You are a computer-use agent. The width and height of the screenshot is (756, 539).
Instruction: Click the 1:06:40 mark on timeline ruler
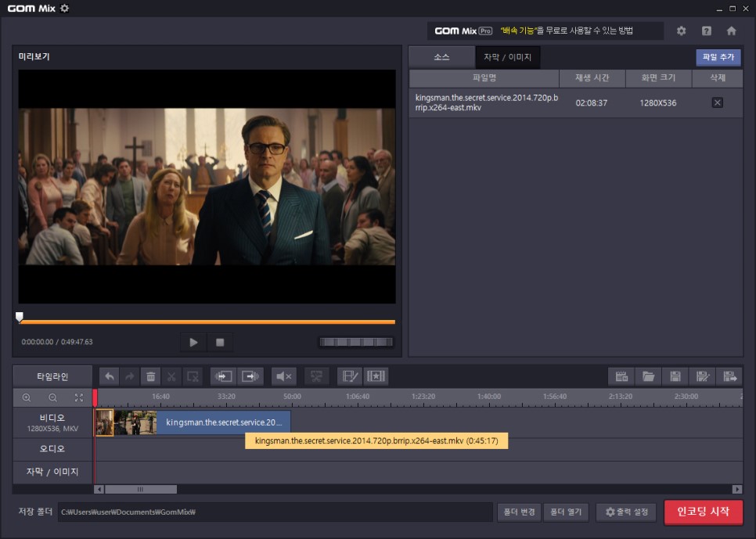[358, 397]
